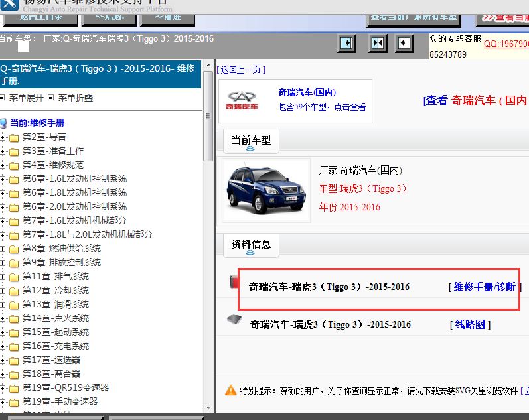Viewport: 529px width, 420px height.
Task: Click the tree panel scrollbar down arrow
Action: pyautogui.click(x=208, y=408)
